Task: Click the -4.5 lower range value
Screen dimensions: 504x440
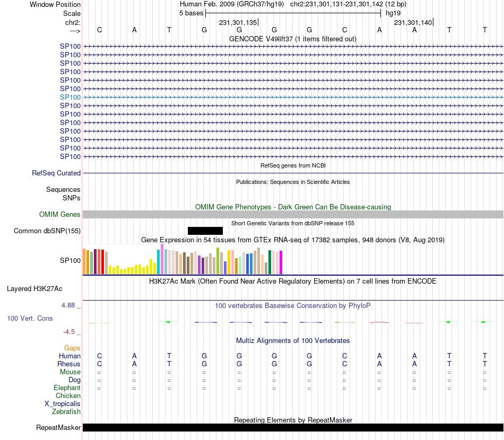Action: tap(69, 332)
